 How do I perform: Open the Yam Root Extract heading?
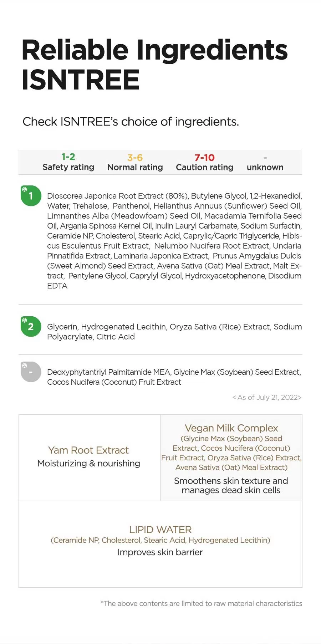coord(88,450)
